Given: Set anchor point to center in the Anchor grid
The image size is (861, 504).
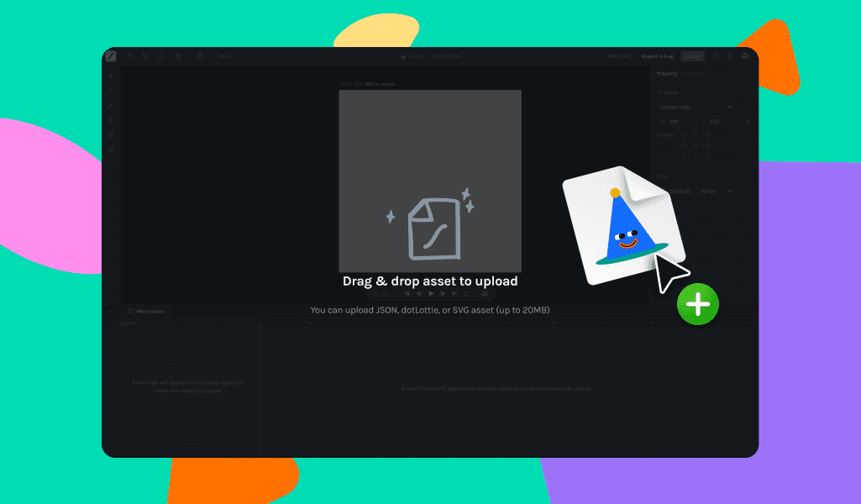Looking at the screenshot, I should tap(696, 145).
